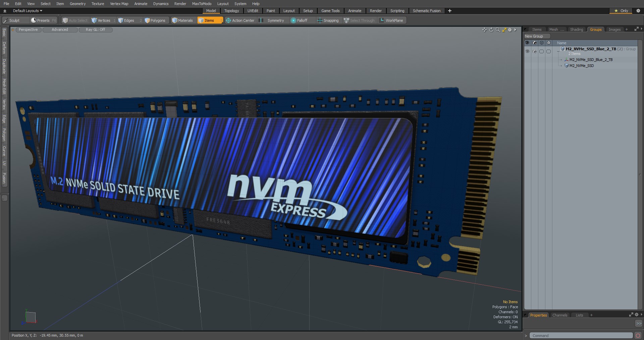Switch to the Items panel tab

[x=537, y=29]
